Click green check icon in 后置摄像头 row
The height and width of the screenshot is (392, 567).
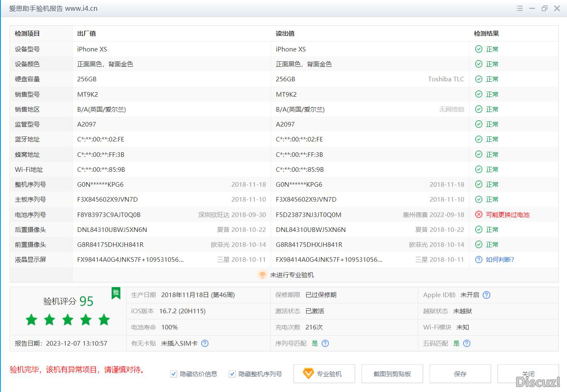[479, 229]
